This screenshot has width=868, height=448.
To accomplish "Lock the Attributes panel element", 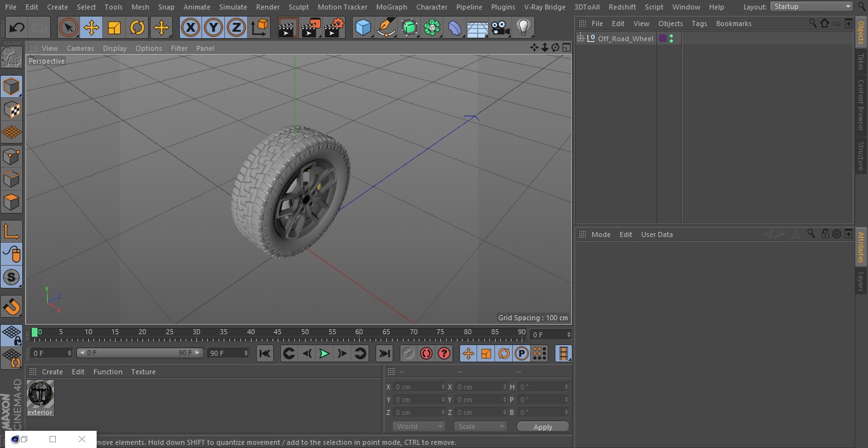I will (825, 234).
